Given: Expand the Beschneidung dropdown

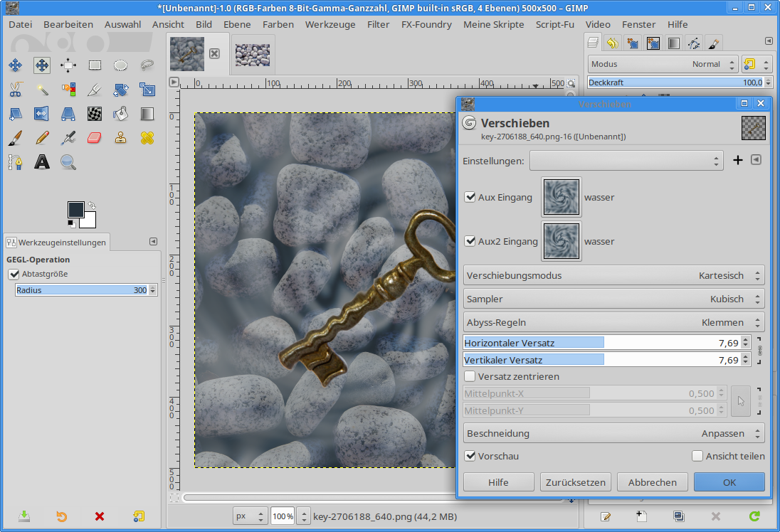Looking at the screenshot, I should pos(613,433).
